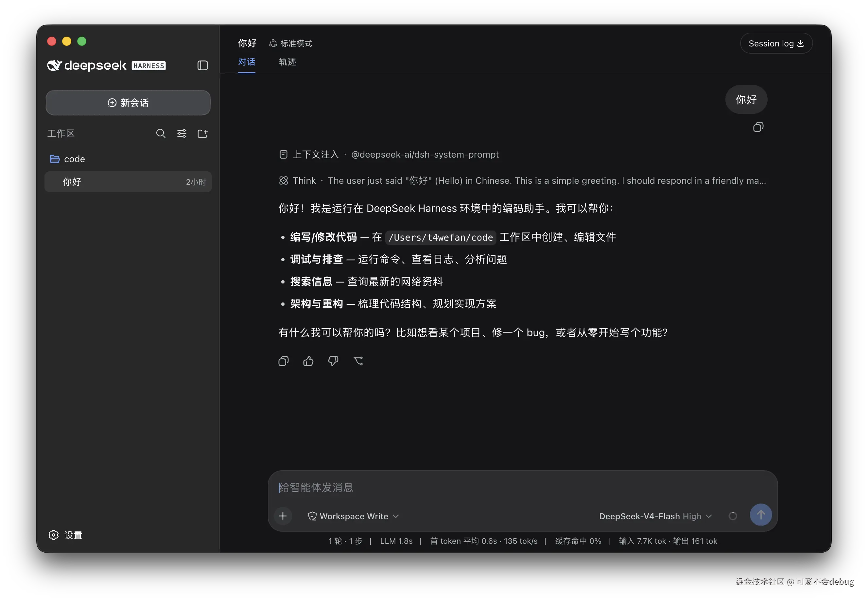
Task: Open the code workspace folder
Action: click(128, 159)
